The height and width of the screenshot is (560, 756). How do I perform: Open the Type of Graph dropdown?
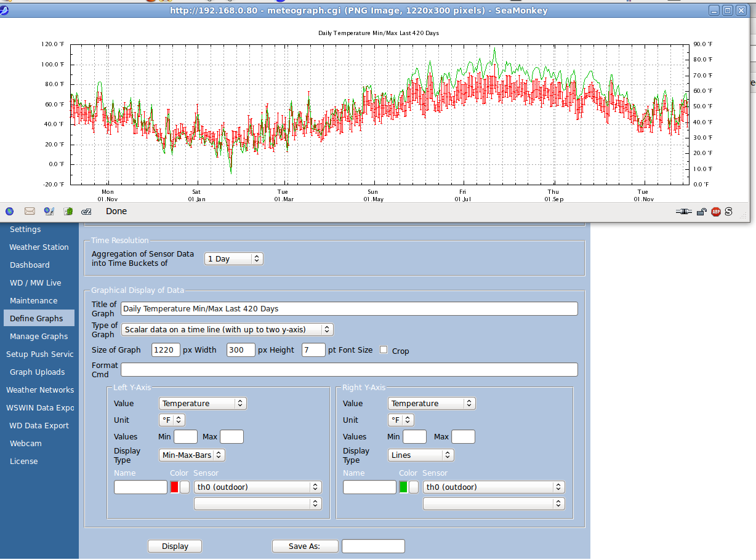click(227, 330)
